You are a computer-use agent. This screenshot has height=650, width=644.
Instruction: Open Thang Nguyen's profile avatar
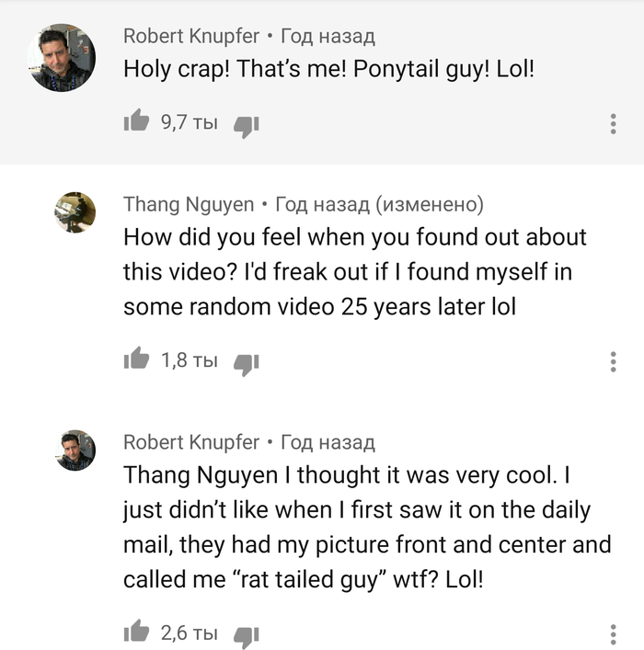[75, 213]
